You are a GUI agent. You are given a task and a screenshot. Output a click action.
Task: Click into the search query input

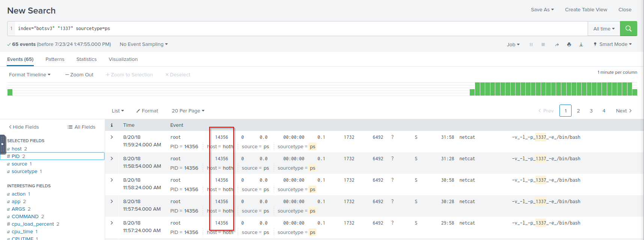point(300,29)
